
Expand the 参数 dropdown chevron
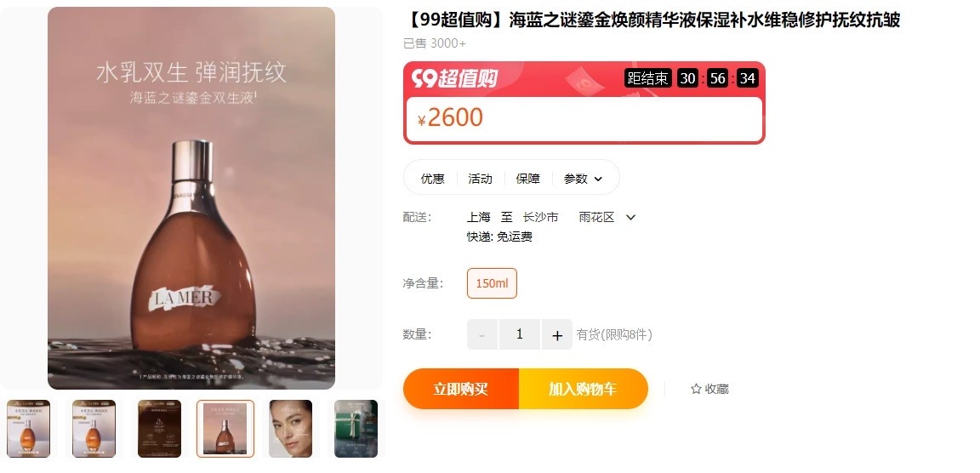click(x=598, y=180)
